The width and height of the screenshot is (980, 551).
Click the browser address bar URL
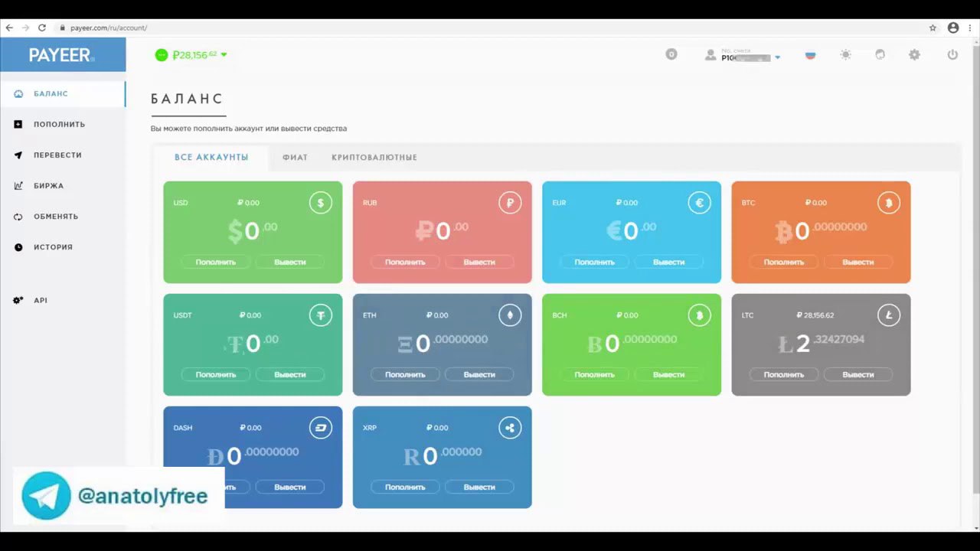coord(109,28)
